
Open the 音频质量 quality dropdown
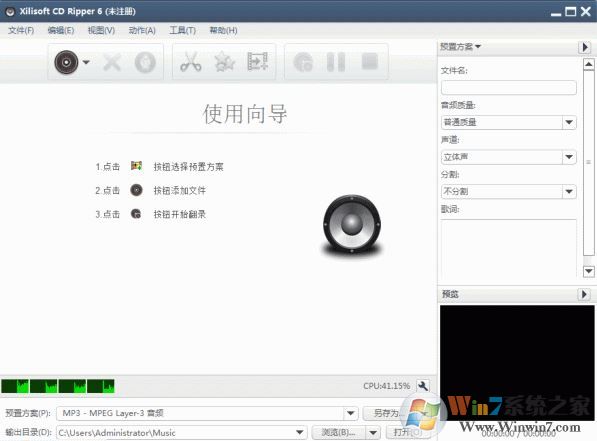coord(509,122)
